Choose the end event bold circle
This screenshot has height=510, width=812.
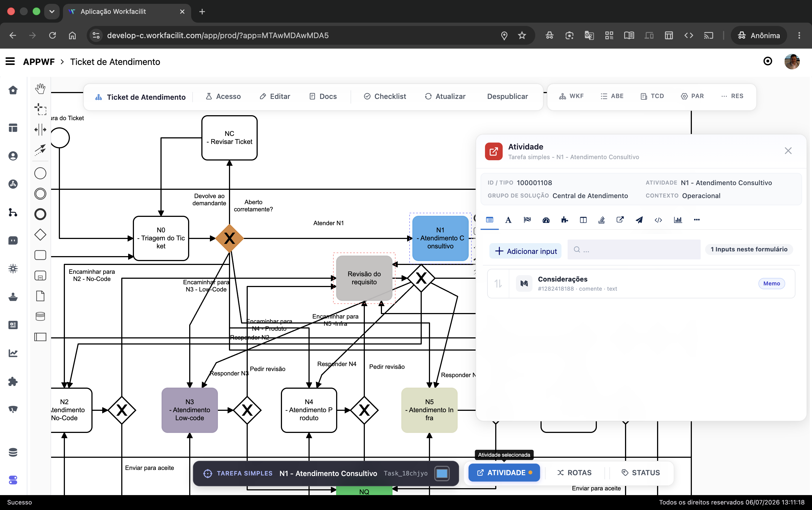click(x=40, y=214)
